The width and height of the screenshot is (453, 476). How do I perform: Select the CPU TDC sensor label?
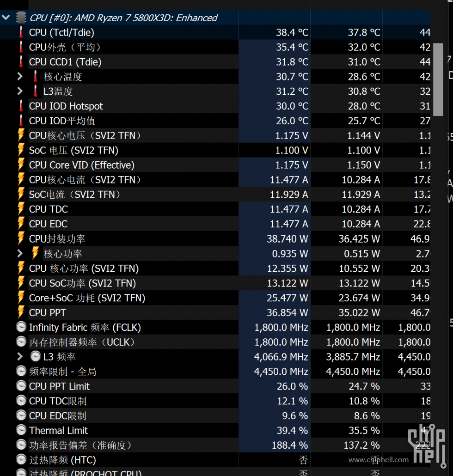(x=49, y=209)
